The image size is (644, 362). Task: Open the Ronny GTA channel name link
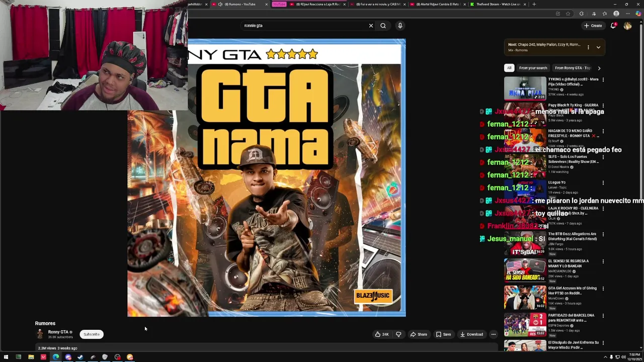pyautogui.click(x=58, y=332)
